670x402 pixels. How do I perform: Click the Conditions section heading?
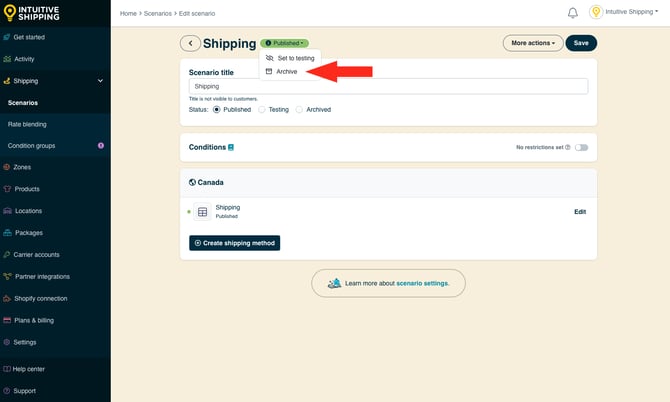click(x=207, y=147)
